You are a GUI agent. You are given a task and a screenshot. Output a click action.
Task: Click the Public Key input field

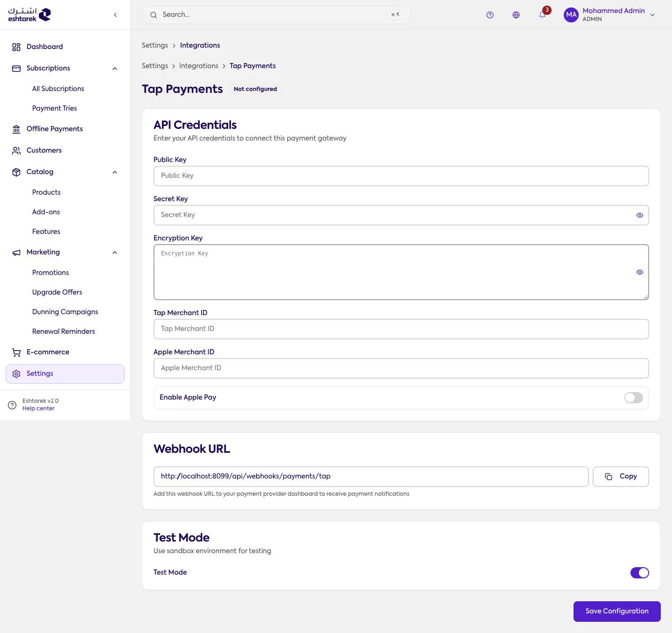click(x=401, y=176)
